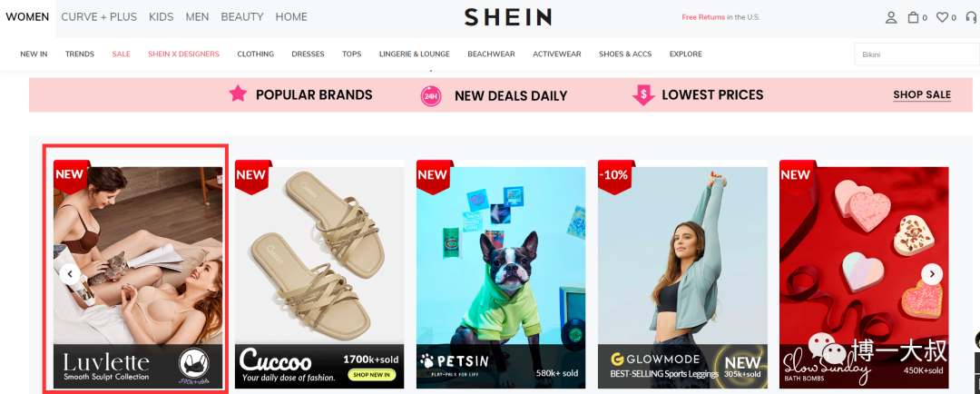
Task: Open the user account profile icon
Action: click(x=891, y=17)
